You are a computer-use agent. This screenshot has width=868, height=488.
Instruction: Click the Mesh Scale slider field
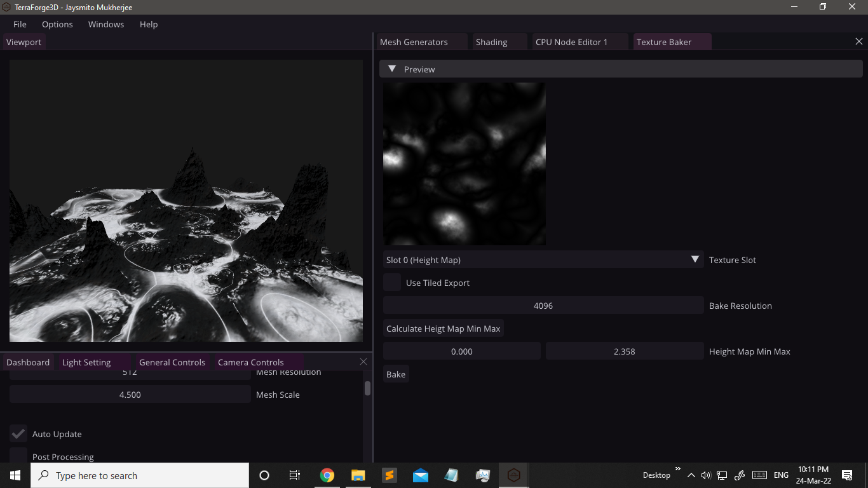pos(130,395)
